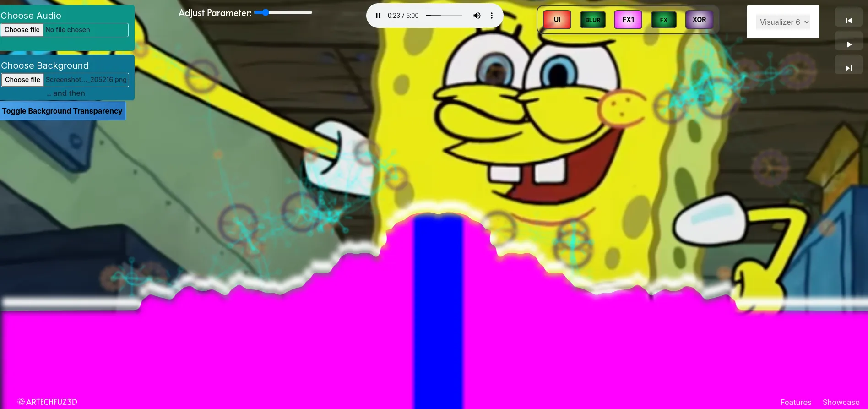This screenshot has width=868, height=409.
Task: Toggle the purple XOR effect
Action: click(699, 20)
